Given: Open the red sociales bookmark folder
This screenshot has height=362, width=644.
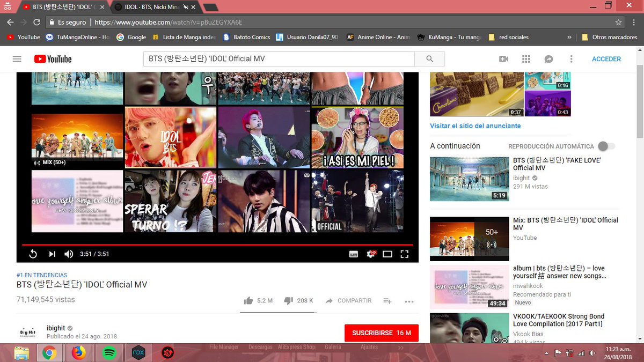Looking at the screenshot, I should coord(509,37).
